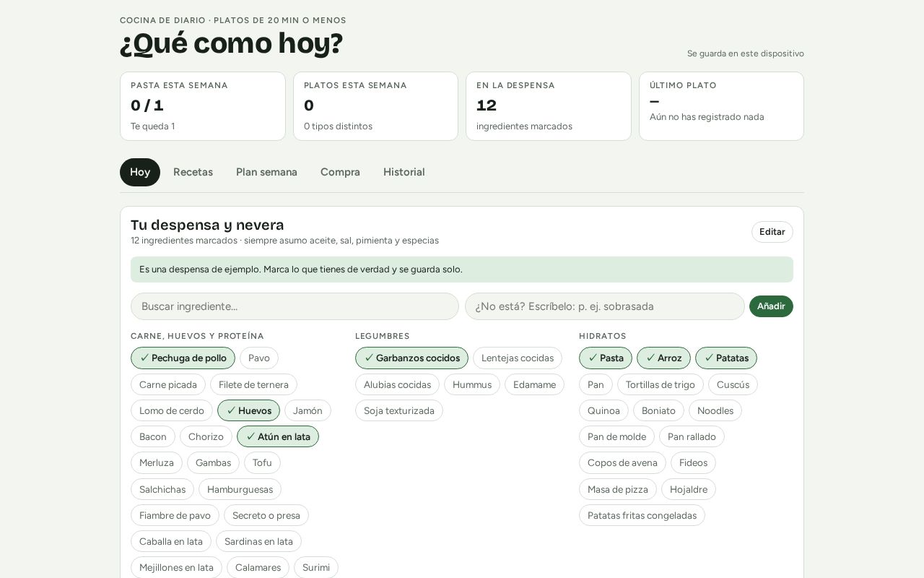Open the Pasta esta semana stat card

(x=203, y=106)
